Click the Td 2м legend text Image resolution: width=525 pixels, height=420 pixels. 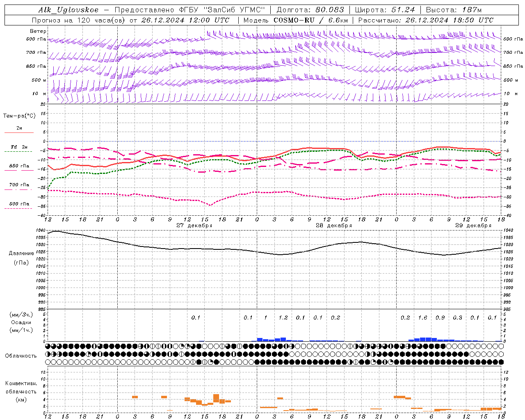coord(19,147)
